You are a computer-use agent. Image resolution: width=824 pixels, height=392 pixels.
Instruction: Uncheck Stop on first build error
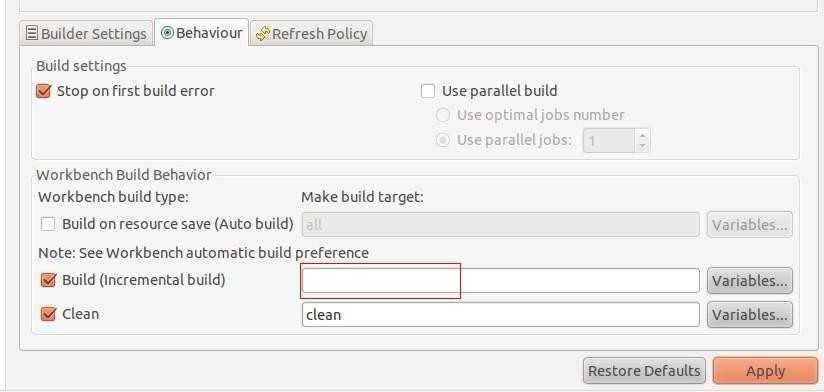(43, 91)
